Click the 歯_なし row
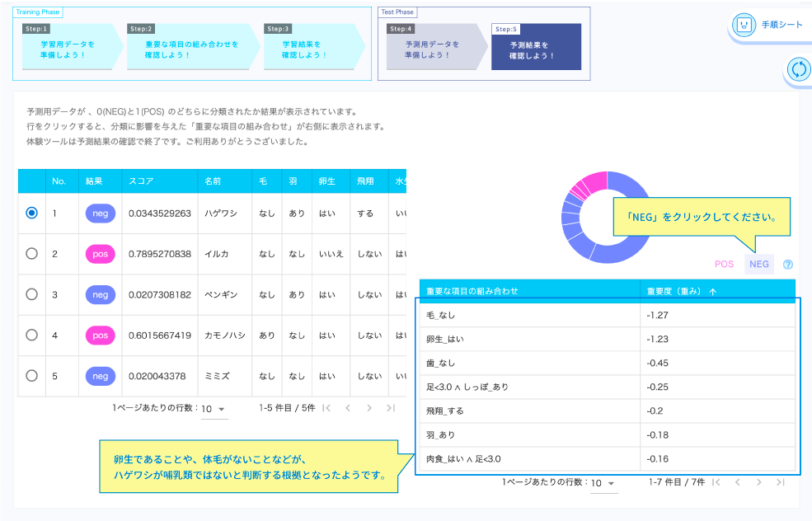Viewport: 812px width, 521px height. tap(607, 363)
